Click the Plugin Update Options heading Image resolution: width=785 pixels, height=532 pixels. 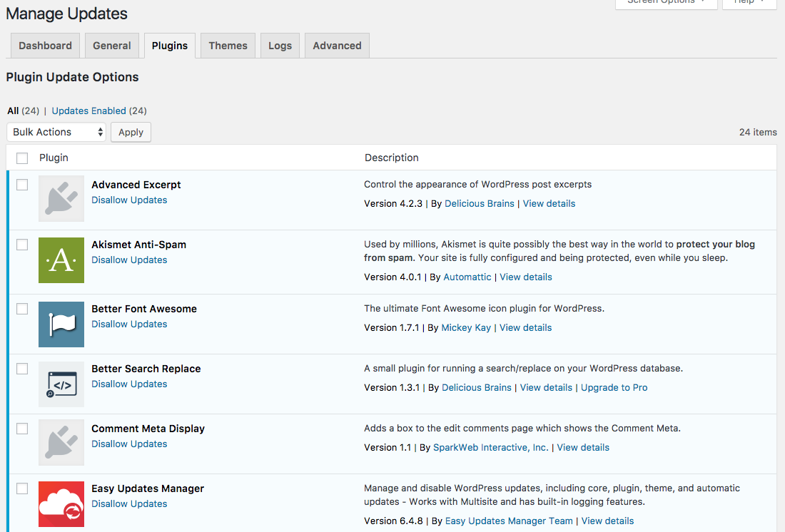tap(72, 77)
